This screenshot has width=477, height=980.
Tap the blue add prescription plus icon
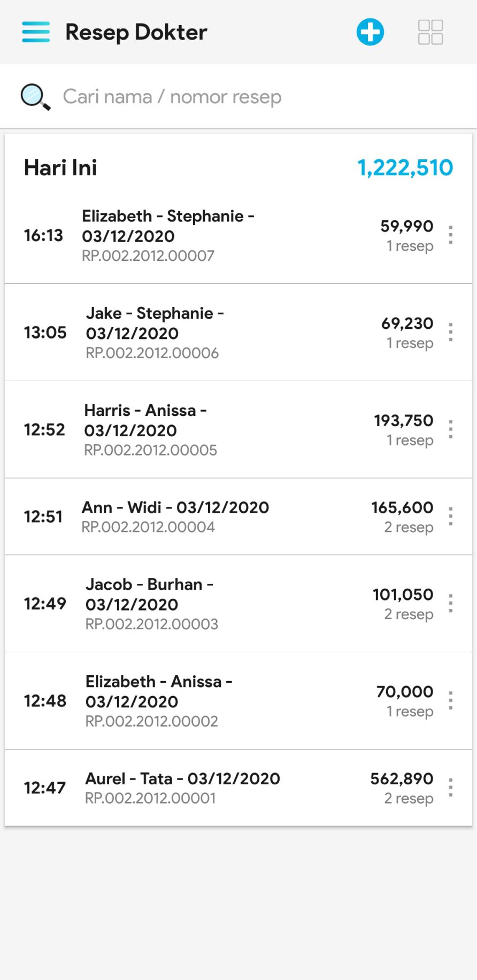(370, 32)
